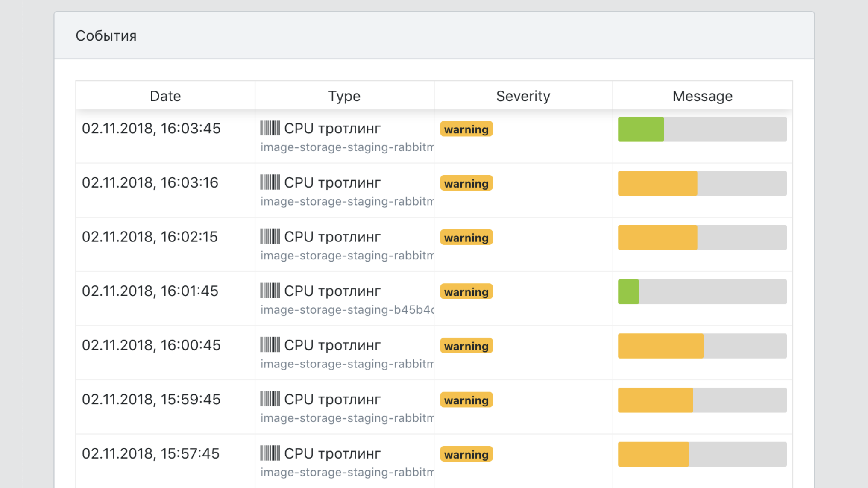Click the orange progress bar at 16:00:45
868x488 pixels.
click(x=660, y=346)
